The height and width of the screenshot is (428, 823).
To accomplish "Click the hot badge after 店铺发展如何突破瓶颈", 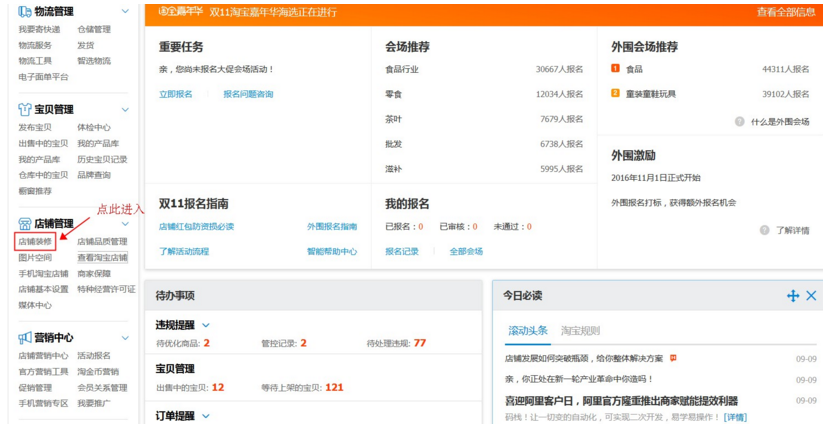I will click(x=673, y=358).
